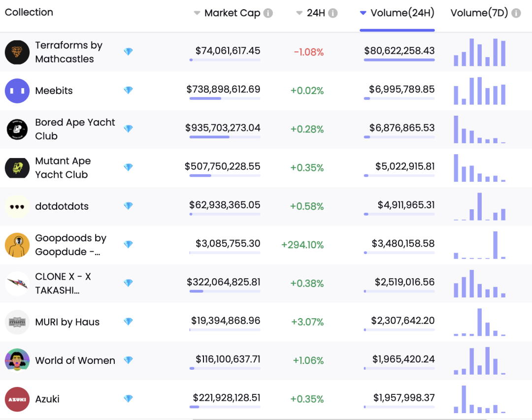The height and width of the screenshot is (420, 532).
Task: Open Terraforms by Mathcastles collection link
Action: (x=68, y=52)
